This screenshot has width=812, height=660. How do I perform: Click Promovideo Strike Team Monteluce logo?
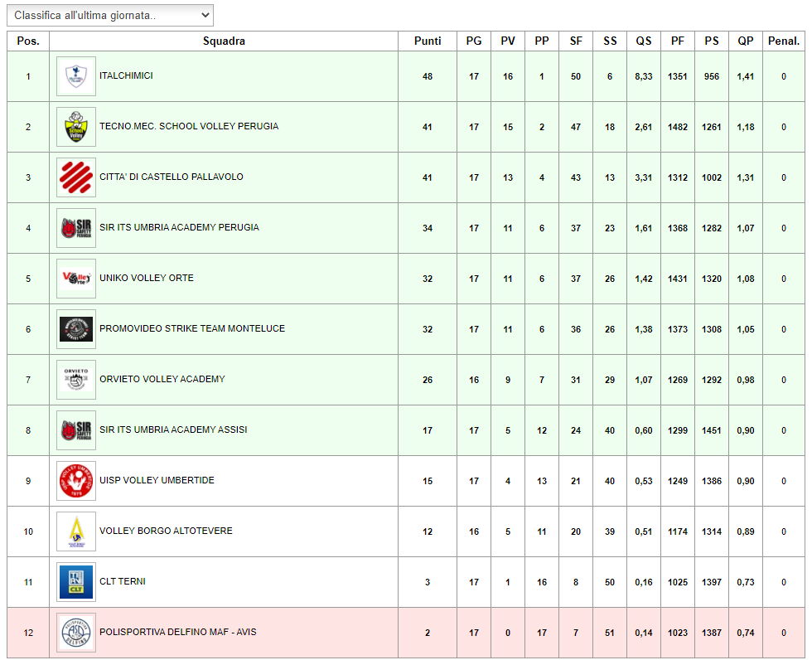76,329
